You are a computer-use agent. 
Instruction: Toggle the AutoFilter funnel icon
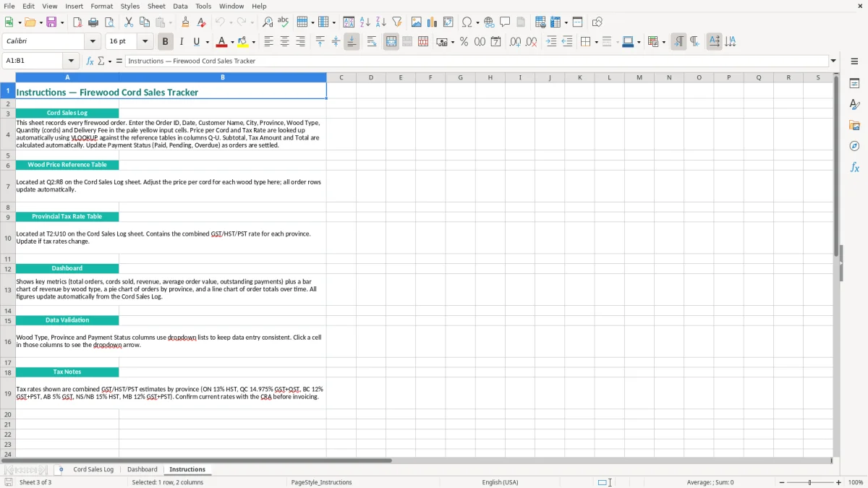(396, 22)
